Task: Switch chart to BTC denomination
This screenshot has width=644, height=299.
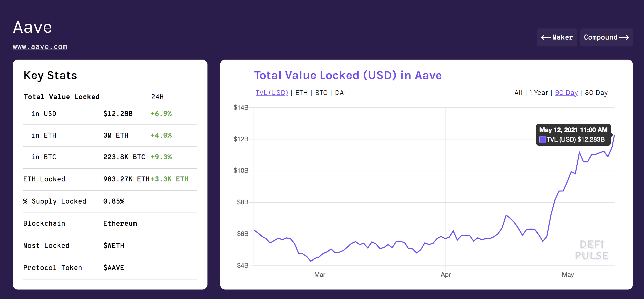Action: [321, 93]
